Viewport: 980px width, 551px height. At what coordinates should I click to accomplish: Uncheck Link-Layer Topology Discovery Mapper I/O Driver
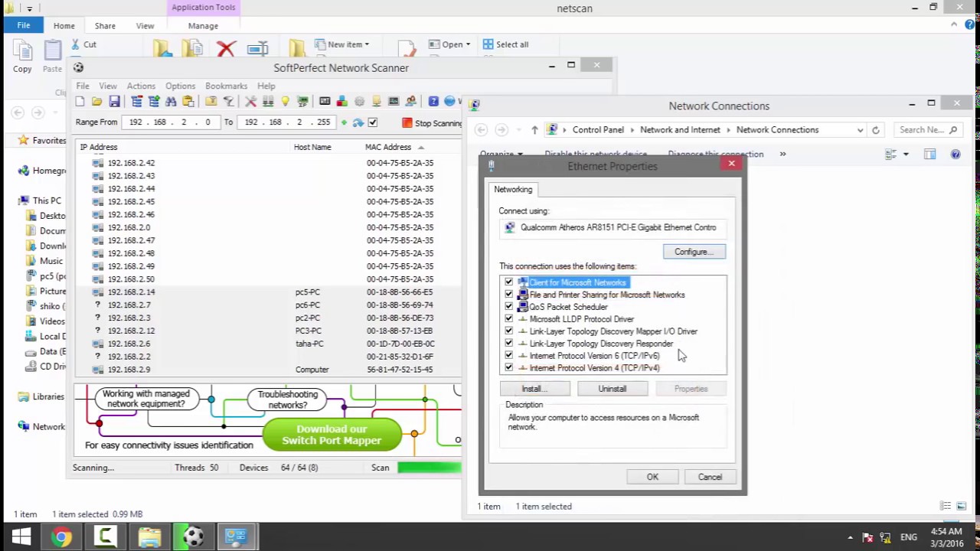(x=508, y=331)
